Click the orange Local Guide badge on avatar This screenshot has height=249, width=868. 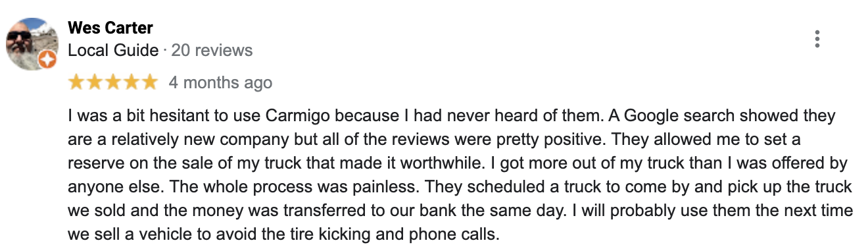48,61
